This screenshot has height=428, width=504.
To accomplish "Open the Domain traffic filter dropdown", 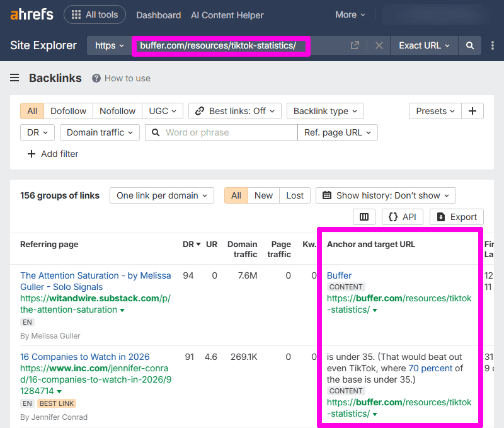I will tap(100, 132).
